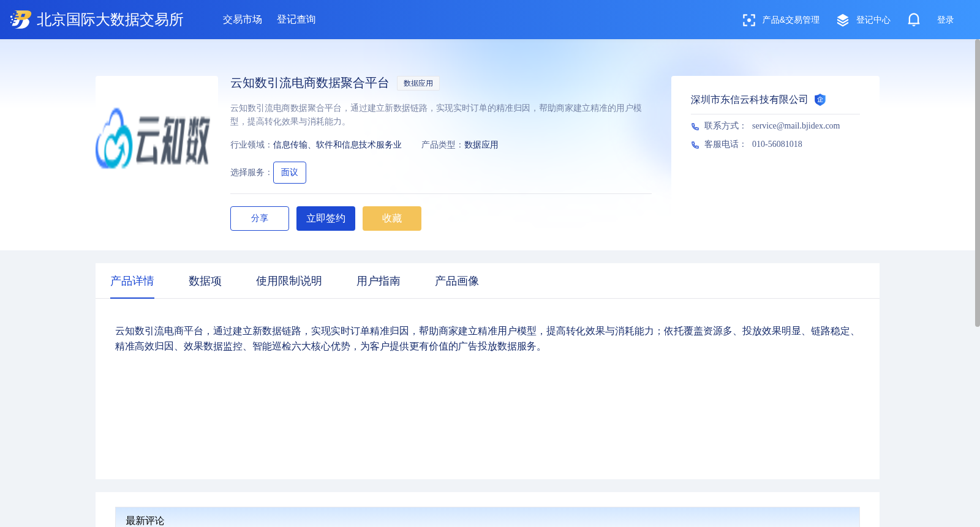
Task: Click the 云知数 product logo image
Action: tap(157, 137)
